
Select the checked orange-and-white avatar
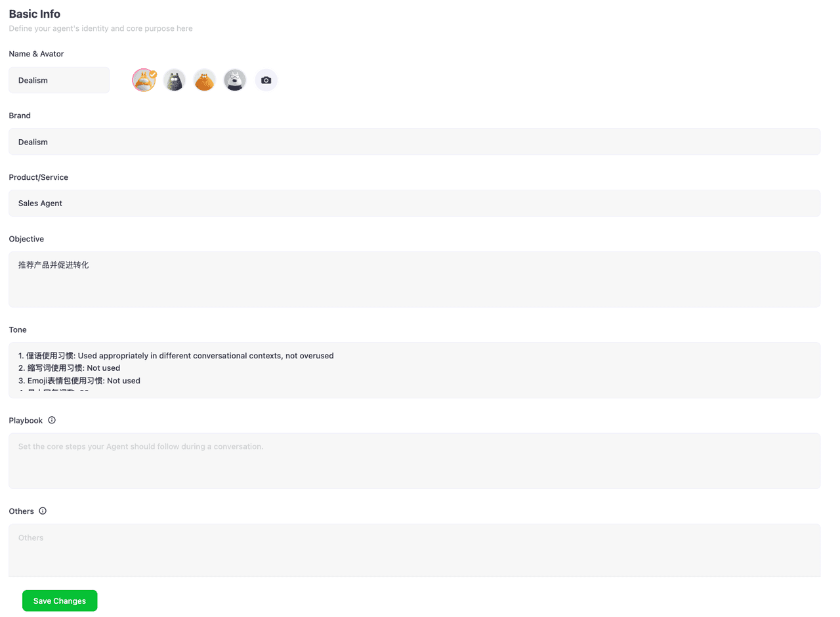click(144, 80)
